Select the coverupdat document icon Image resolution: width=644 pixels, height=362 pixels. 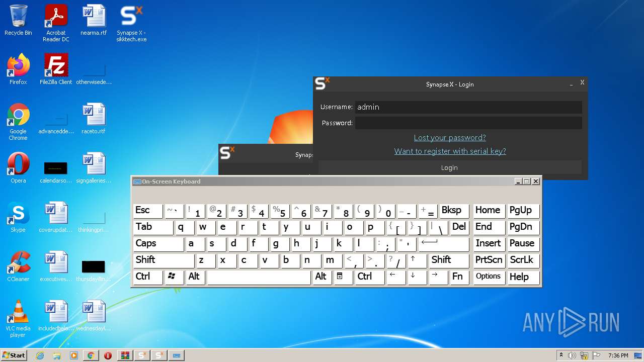pos(56,217)
